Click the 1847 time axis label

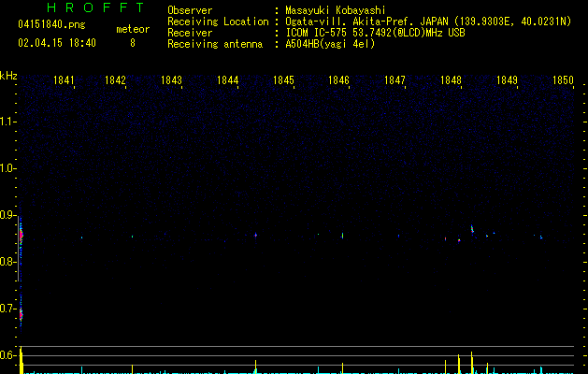click(394, 80)
